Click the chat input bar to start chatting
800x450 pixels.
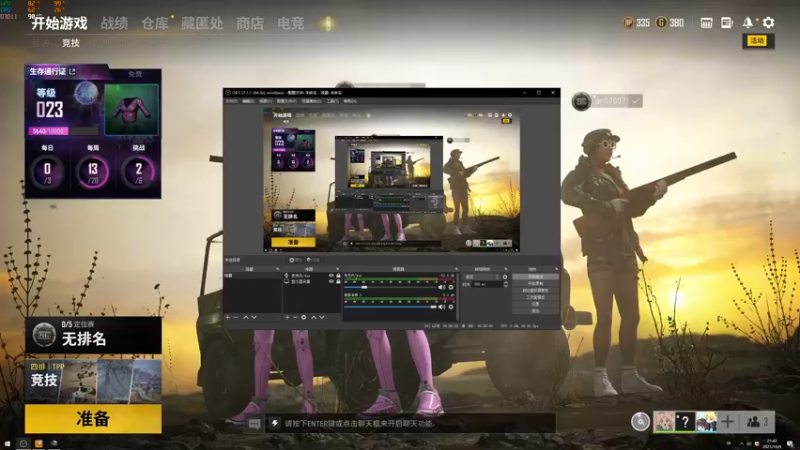point(408,423)
